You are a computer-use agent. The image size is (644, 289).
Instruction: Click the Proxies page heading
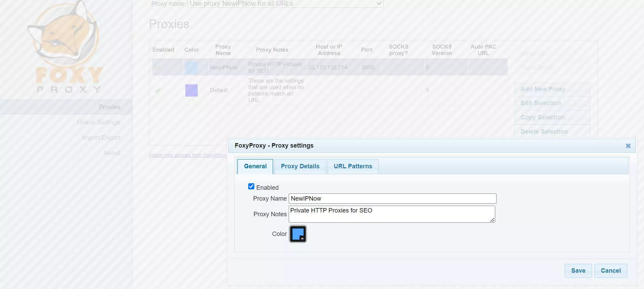tap(169, 24)
